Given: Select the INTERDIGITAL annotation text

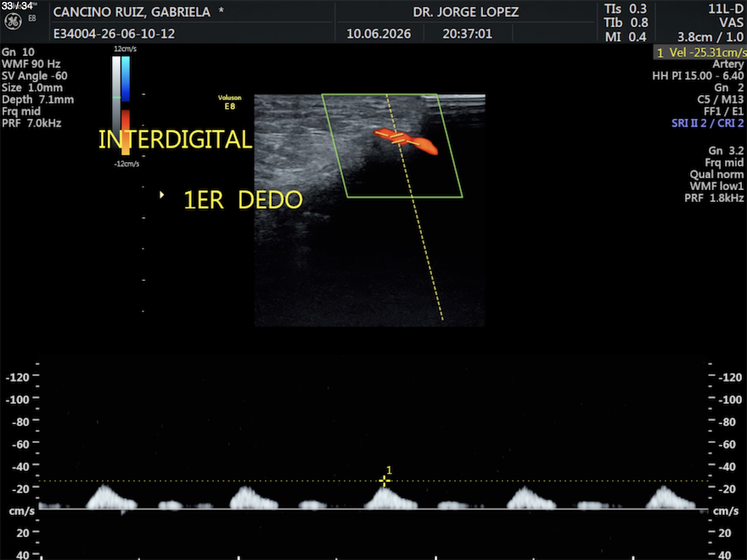Looking at the screenshot, I should pos(175,139).
